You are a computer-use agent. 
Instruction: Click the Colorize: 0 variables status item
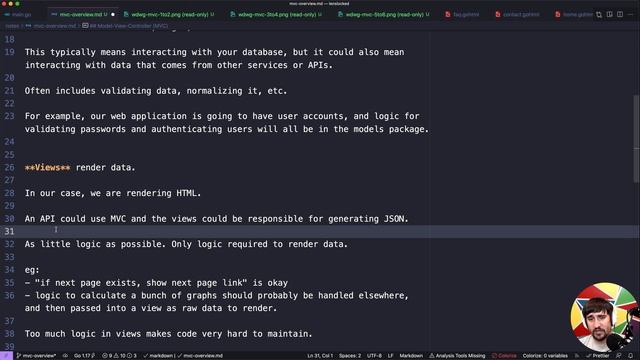[545, 356]
